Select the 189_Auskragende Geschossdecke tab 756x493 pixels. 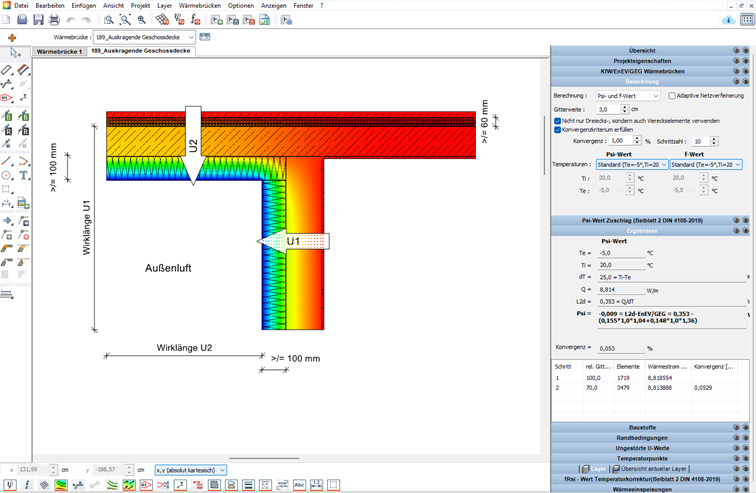141,51
